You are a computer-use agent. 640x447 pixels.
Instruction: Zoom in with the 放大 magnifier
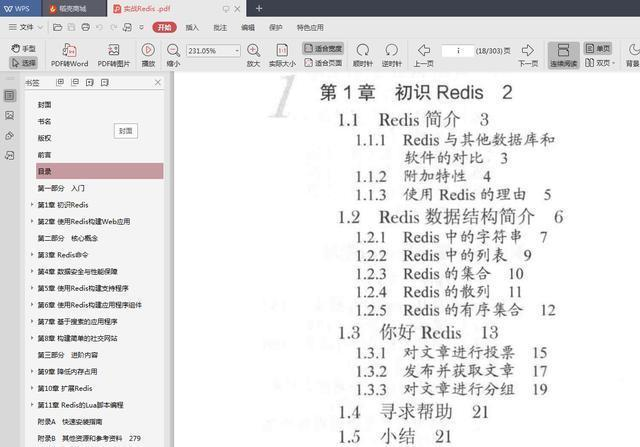[x=253, y=55]
